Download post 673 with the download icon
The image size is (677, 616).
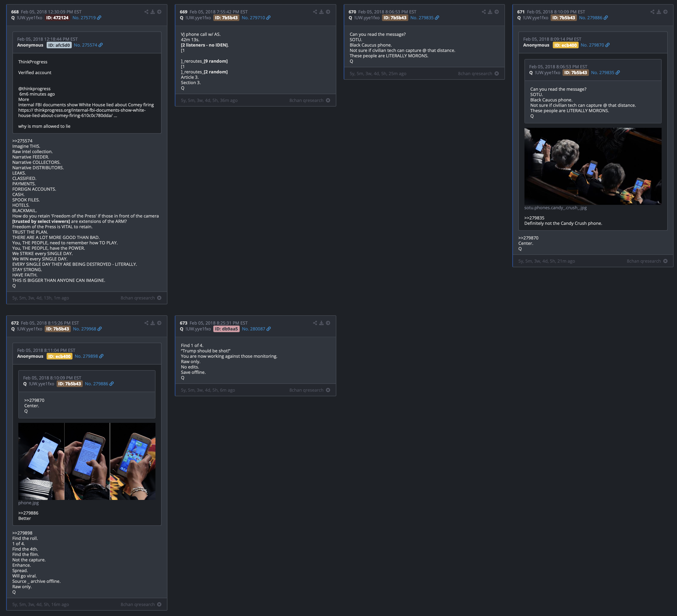point(321,323)
